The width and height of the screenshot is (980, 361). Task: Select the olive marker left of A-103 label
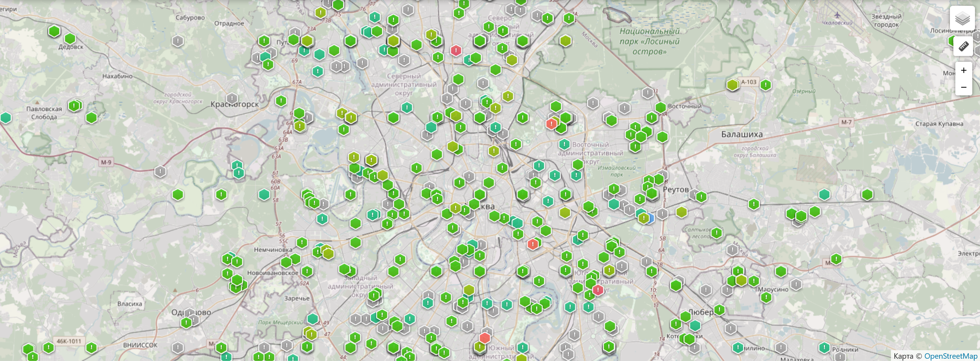coord(732,85)
